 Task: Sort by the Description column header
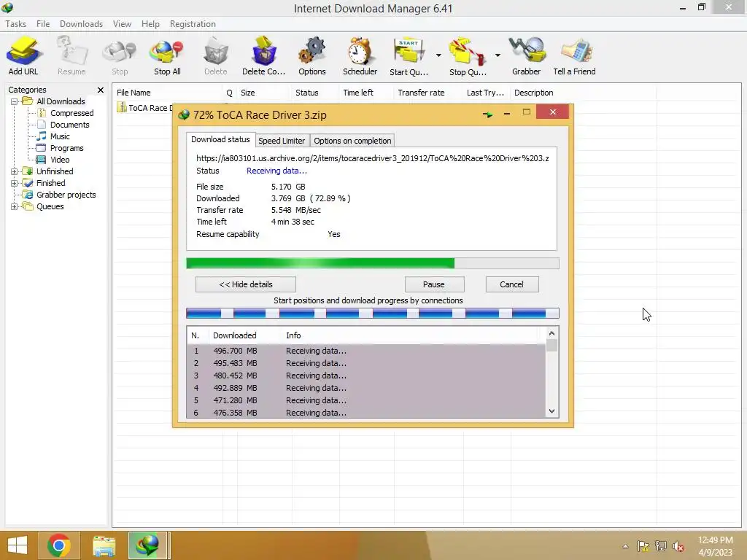tap(583, 93)
